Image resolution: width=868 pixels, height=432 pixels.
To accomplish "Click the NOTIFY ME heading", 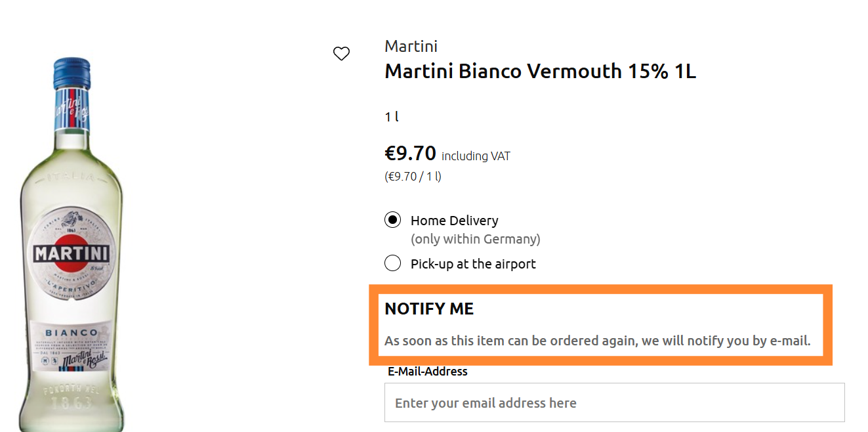I will (x=429, y=309).
